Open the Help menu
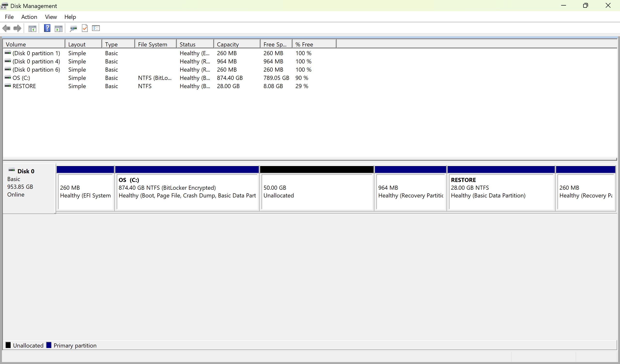The image size is (620, 364). (x=70, y=17)
